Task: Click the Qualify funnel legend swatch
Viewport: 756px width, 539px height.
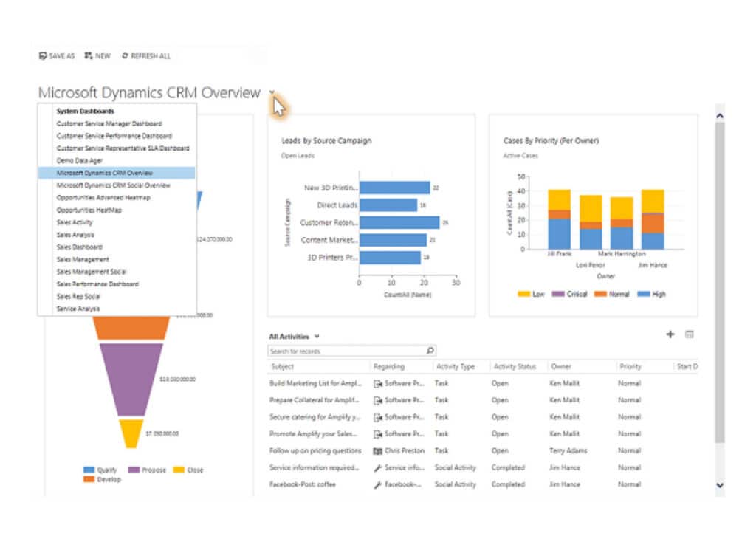Action: pos(89,470)
